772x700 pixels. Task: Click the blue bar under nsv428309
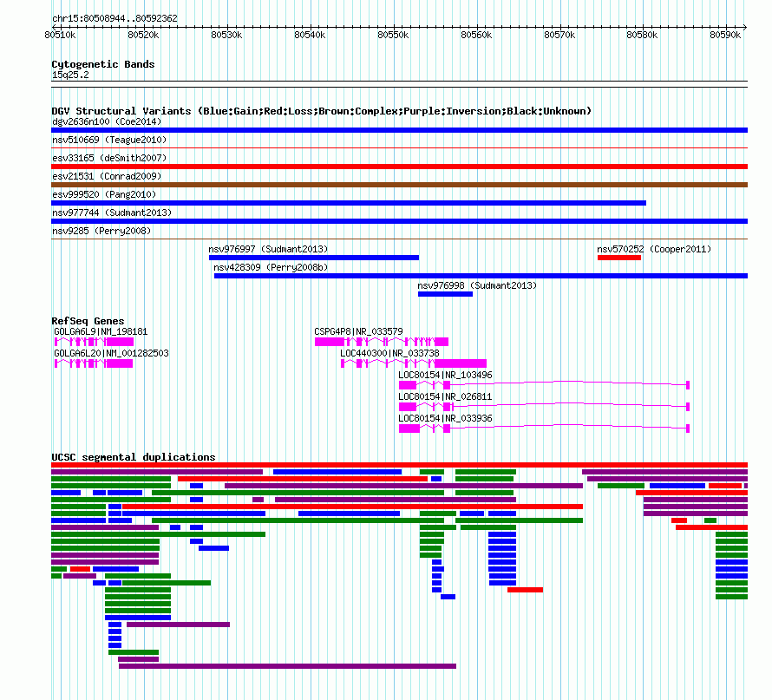coord(481,276)
